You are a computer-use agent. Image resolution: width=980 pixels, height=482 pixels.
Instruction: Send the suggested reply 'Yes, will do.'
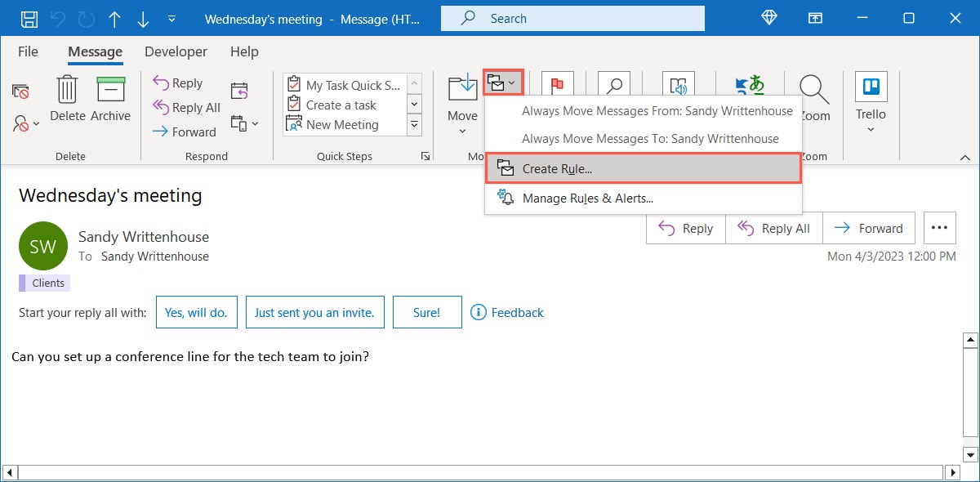(196, 312)
